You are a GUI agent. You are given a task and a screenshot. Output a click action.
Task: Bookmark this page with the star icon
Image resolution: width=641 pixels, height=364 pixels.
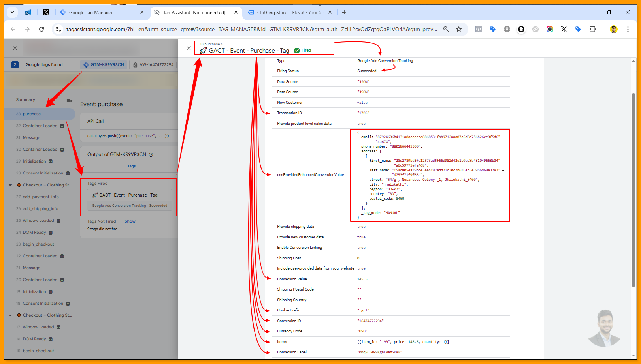point(459,29)
